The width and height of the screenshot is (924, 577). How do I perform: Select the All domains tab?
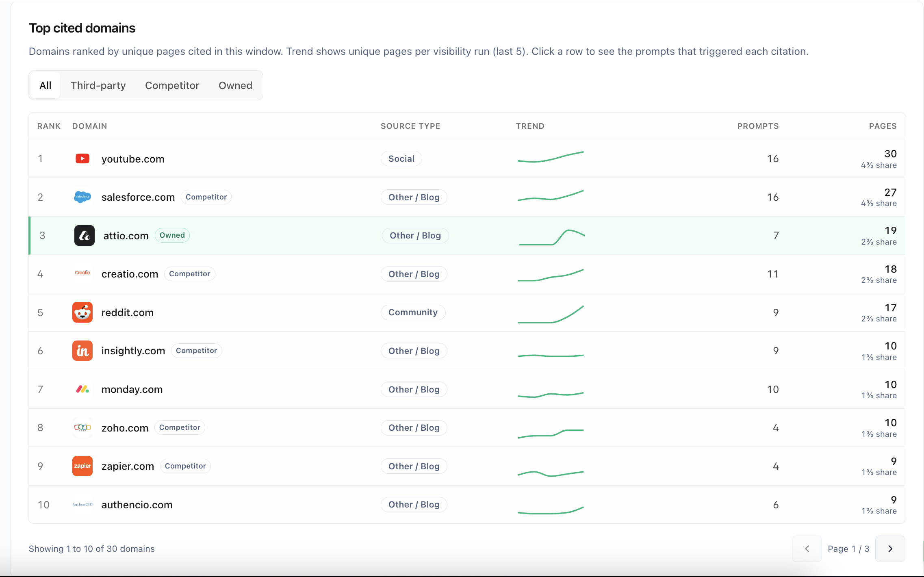pos(46,85)
